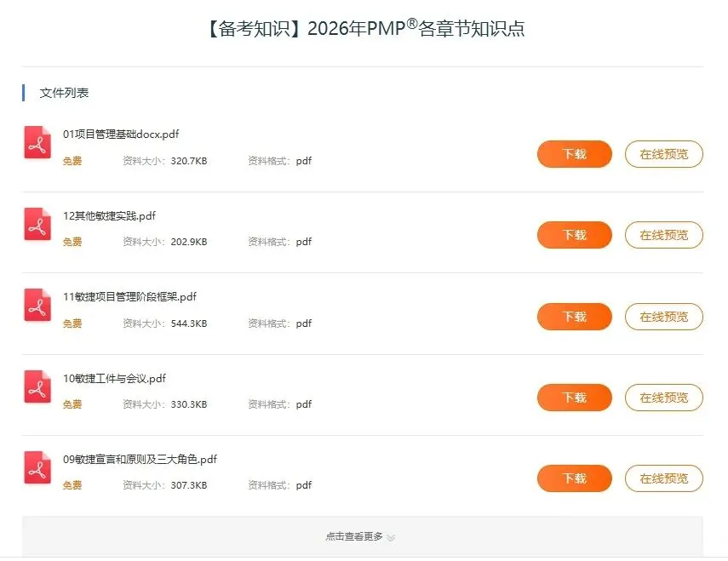This screenshot has width=728, height=561.
Task: Open file title 11敏捷项目管理阶段框架.pdf
Action: coord(129,297)
